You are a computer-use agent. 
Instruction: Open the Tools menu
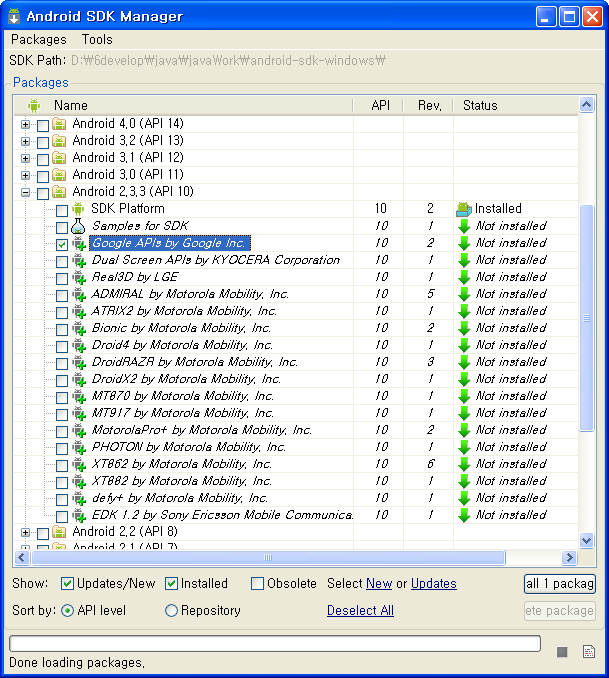97,39
